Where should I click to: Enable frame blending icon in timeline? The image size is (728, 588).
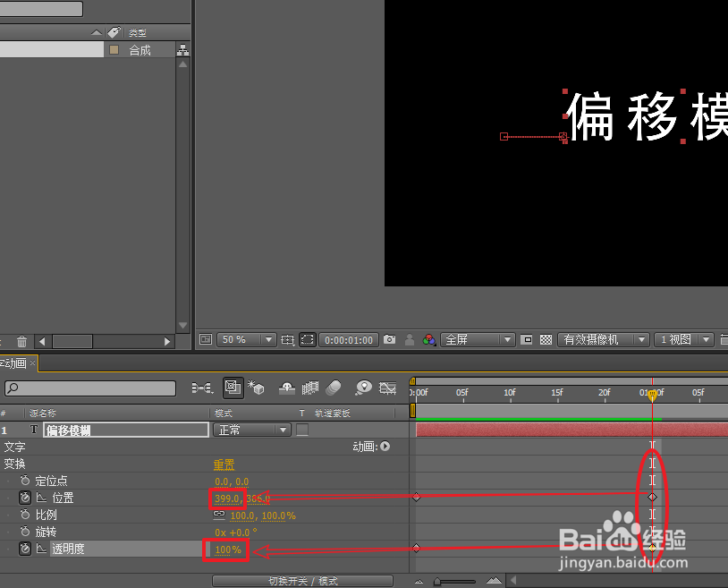click(x=310, y=388)
